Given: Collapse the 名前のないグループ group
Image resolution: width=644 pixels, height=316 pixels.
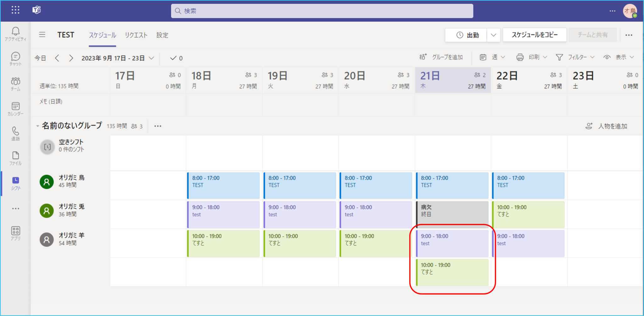Looking at the screenshot, I should [37, 126].
